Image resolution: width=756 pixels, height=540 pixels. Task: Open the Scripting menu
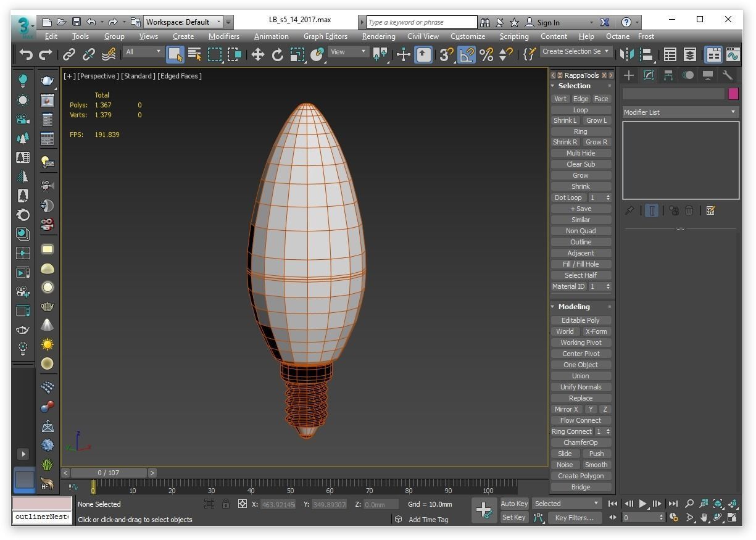514,36
